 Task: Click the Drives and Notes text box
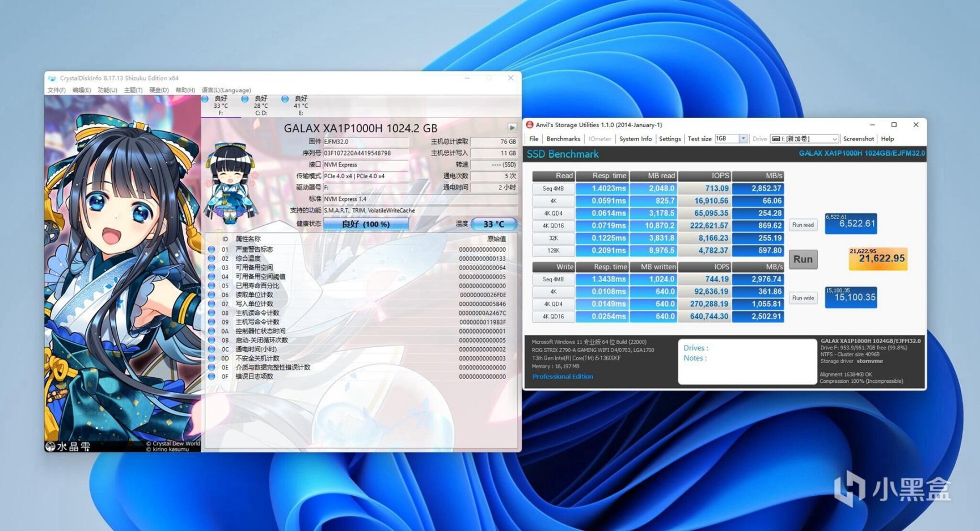747,361
